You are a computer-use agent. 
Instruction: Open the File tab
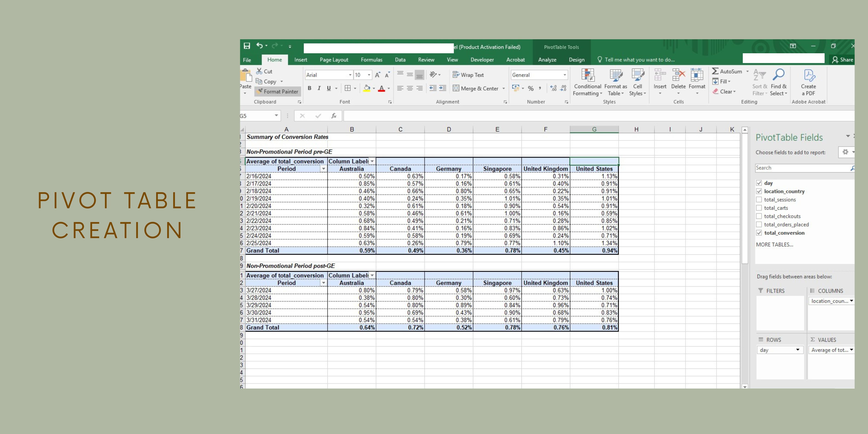247,60
